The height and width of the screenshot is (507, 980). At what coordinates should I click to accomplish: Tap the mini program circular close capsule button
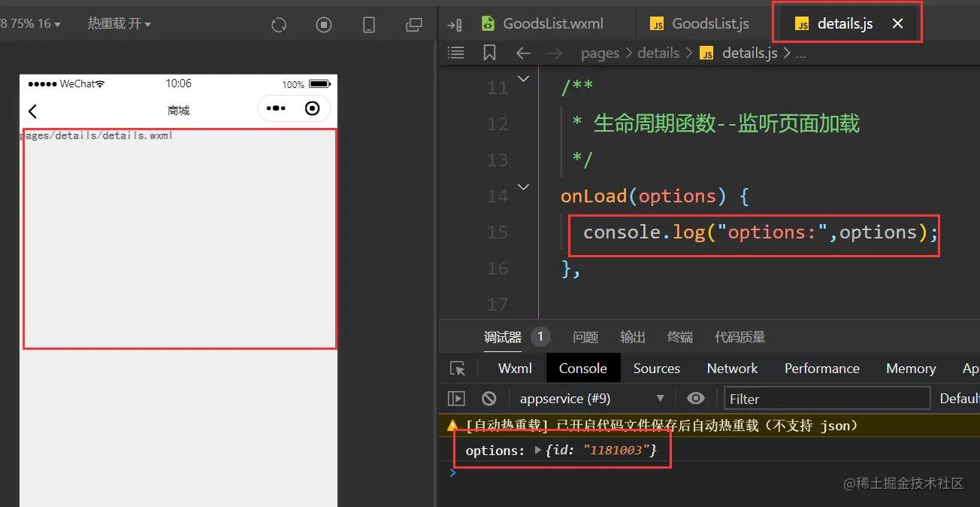click(313, 108)
